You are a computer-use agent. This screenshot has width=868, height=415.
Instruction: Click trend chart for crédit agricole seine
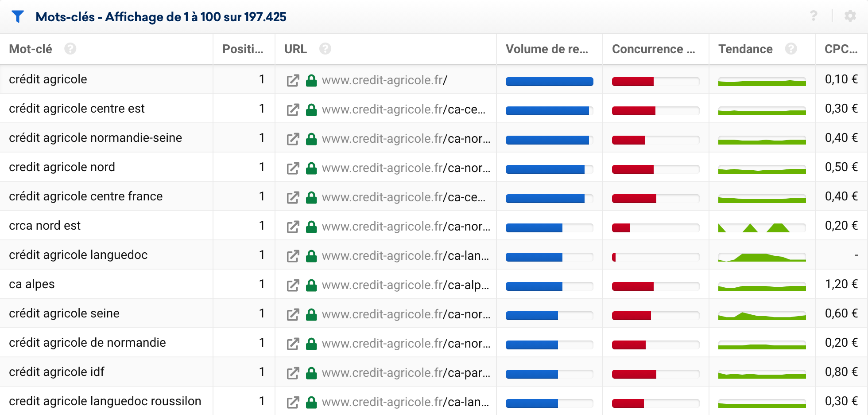click(x=762, y=315)
